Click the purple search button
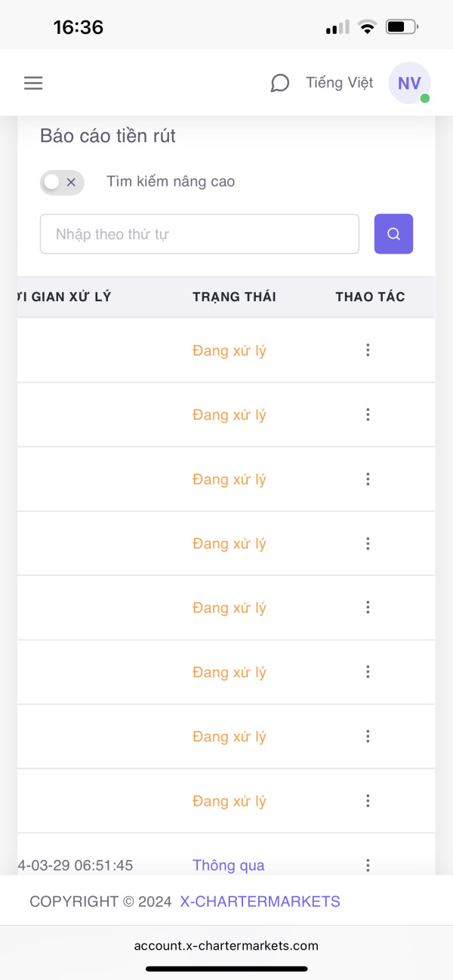 [393, 234]
